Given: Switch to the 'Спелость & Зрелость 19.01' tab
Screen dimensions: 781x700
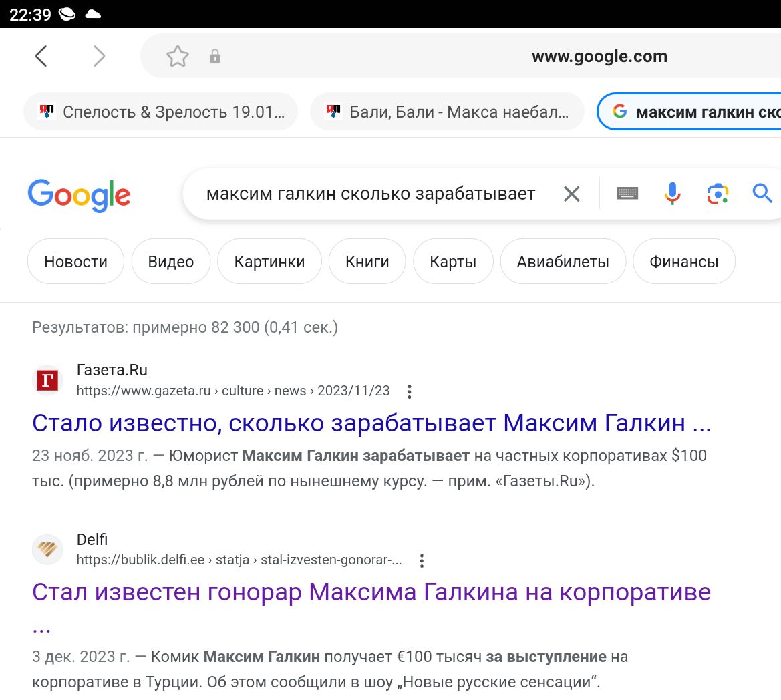Looking at the screenshot, I should point(160,112).
